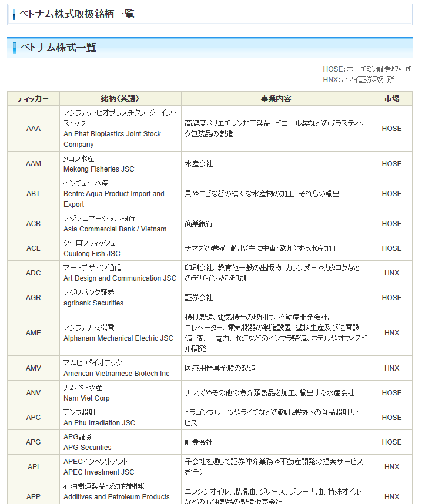Click 証券会社 description in AGR row
The image size is (425, 504).
click(199, 298)
